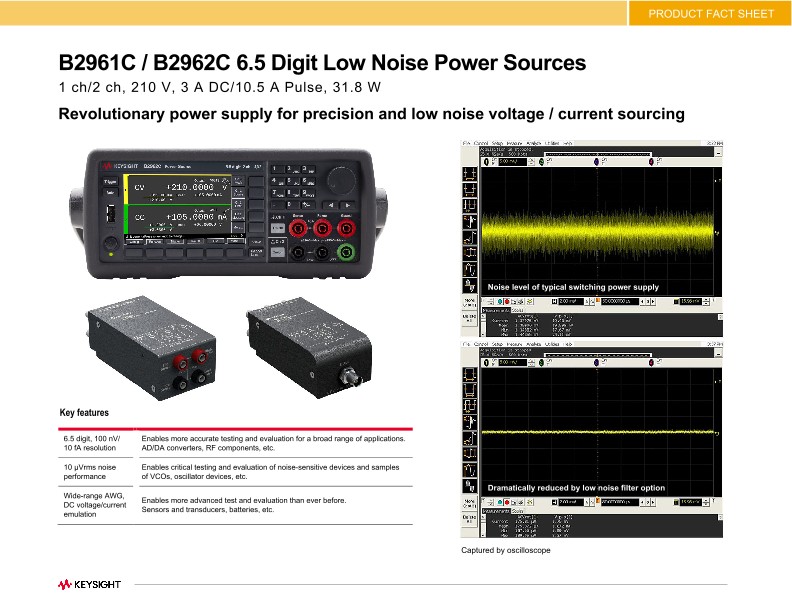This screenshot has height=612, width=792.
Task: Click teal Run button in low-noise-filter scope capture
Action: [x=500, y=502]
